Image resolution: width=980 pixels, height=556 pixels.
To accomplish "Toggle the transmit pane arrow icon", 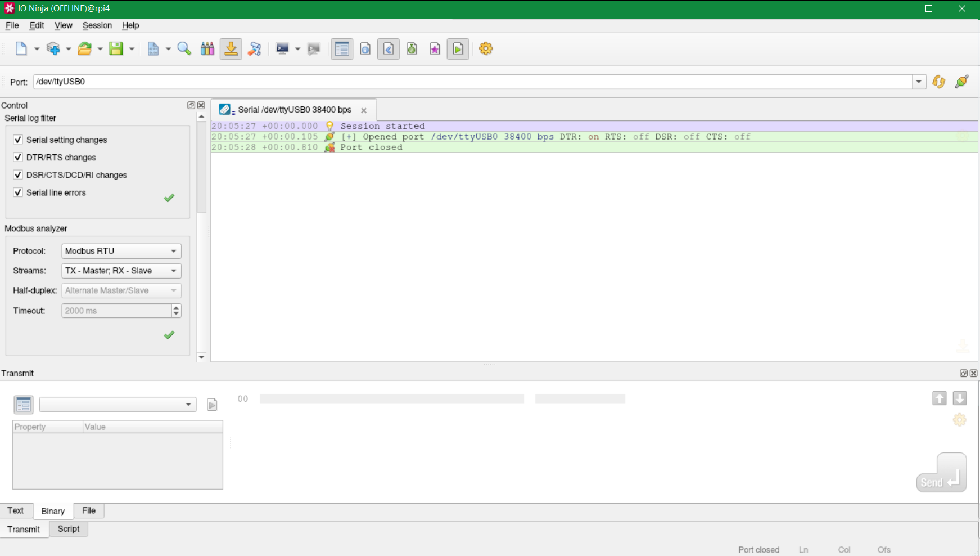I will click(389, 49).
